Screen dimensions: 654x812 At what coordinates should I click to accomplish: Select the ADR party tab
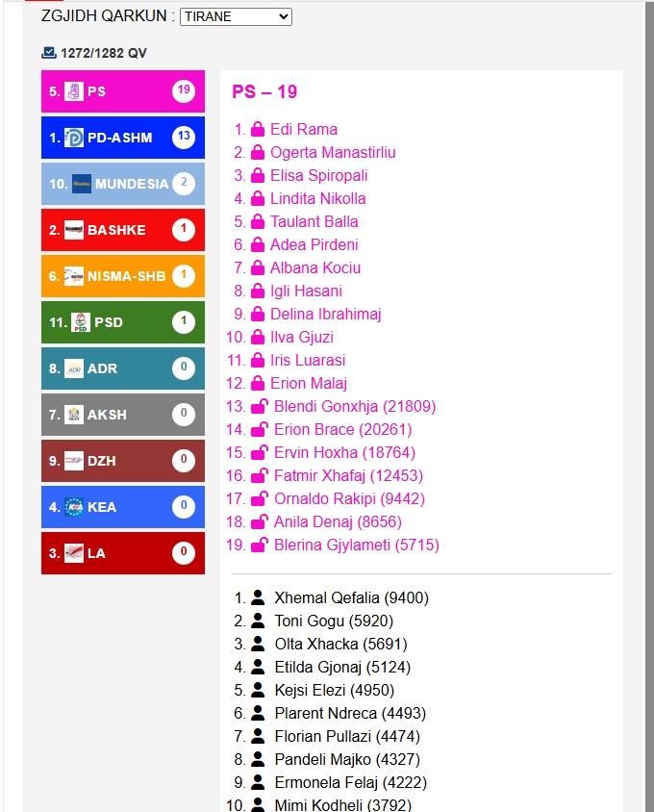pyautogui.click(x=123, y=368)
